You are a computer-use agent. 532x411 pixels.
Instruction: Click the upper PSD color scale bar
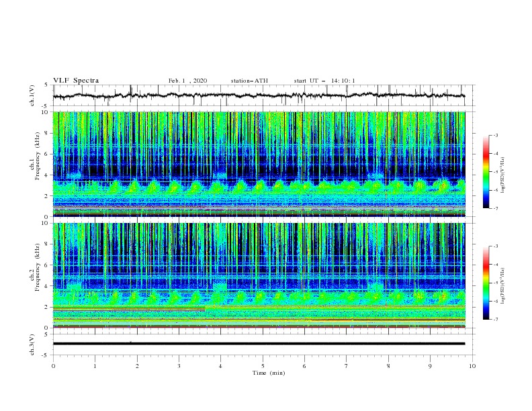(486, 172)
